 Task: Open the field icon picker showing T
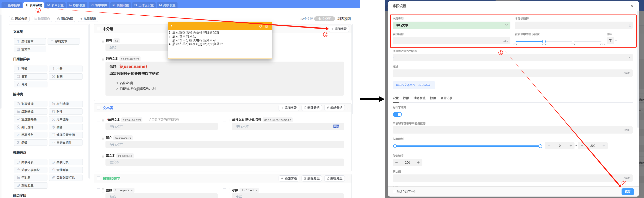[610, 41]
